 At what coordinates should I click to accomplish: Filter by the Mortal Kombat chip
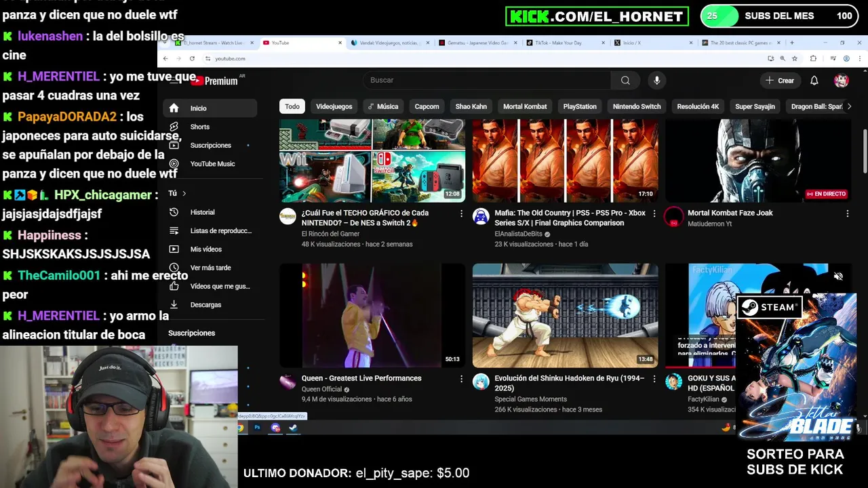(x=525, y=106)
